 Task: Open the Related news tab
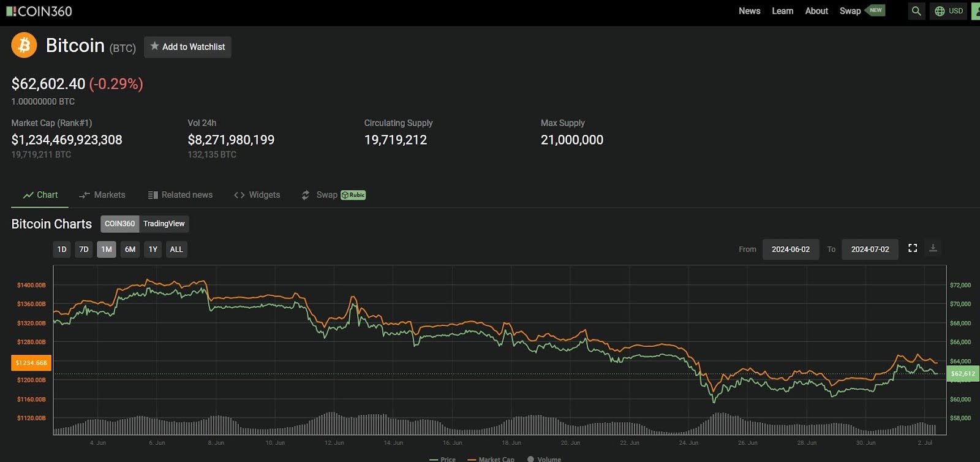(180, 195)
